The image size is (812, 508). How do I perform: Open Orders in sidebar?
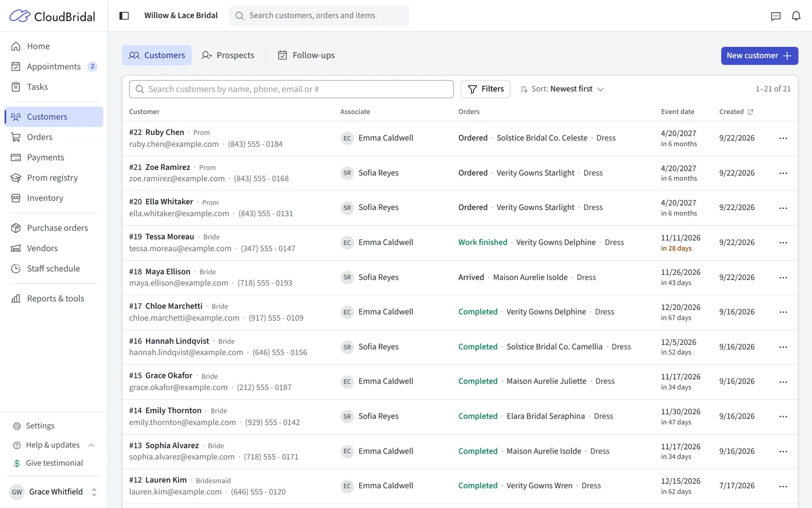(54, 137)
